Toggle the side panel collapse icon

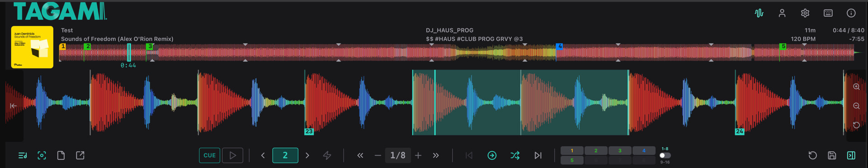(x=851, y=155)
